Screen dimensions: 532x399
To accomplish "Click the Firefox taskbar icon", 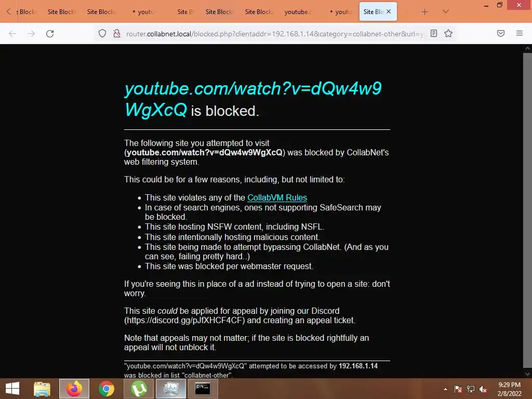I will tap(74, 389).
